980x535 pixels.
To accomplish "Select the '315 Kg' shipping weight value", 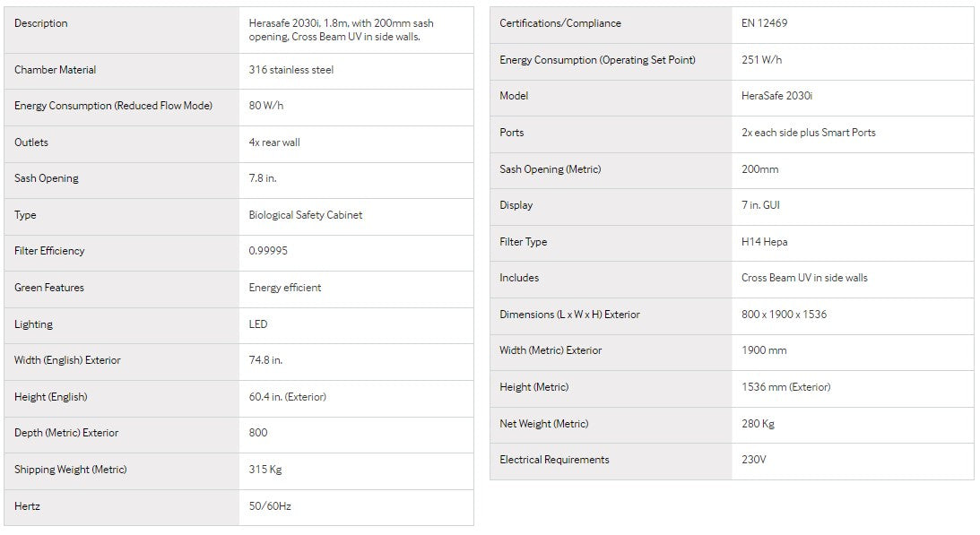I will coord(265,470).
